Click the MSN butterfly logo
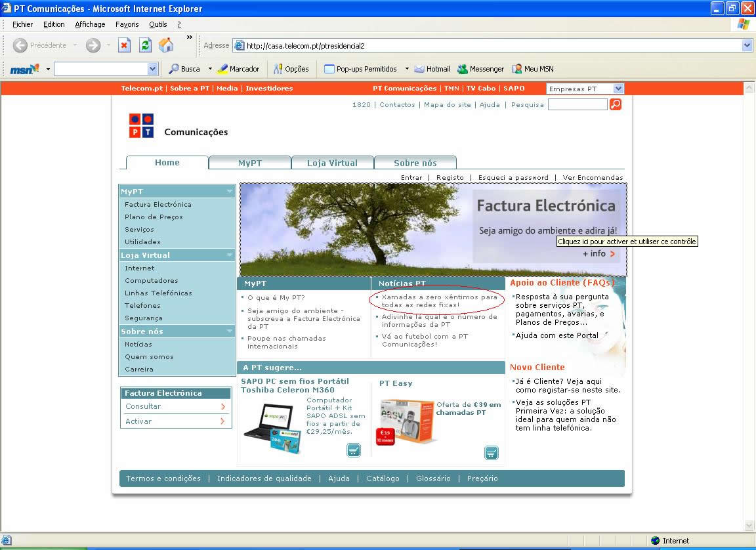This screenshot has width=756, height=550. (24, 69)
